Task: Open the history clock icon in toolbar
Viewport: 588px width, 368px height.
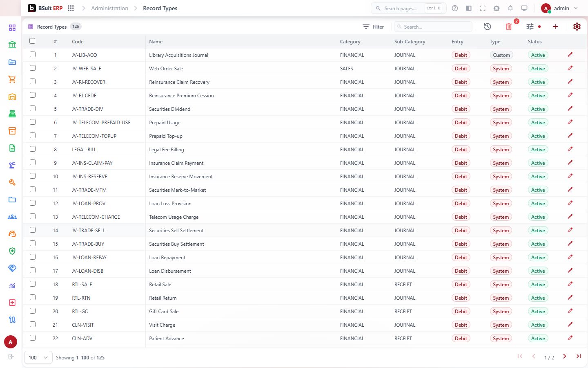Action: [488, 27]
